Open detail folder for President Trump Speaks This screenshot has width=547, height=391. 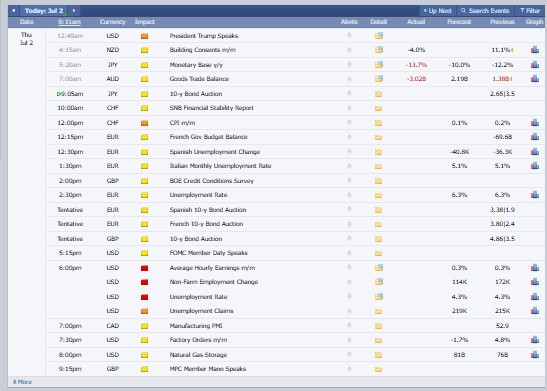[379, 36]
